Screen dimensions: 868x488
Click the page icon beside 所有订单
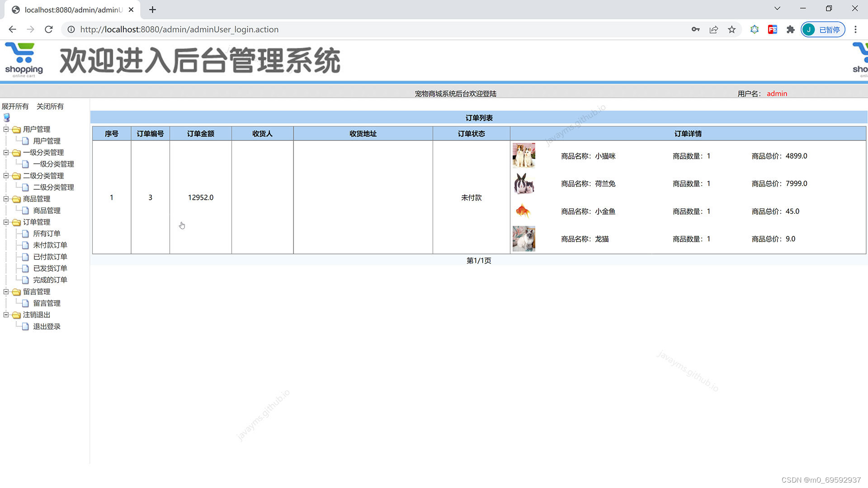coord(25,234)
